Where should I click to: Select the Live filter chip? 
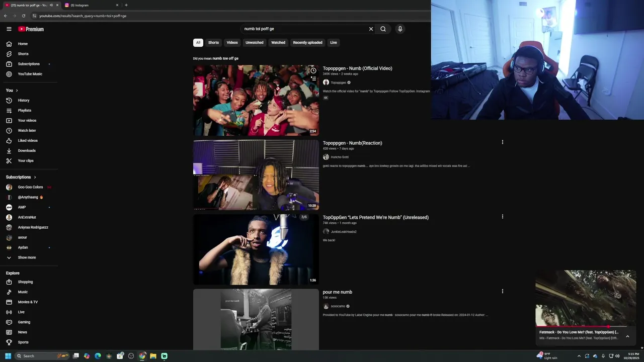pos(334,43)
